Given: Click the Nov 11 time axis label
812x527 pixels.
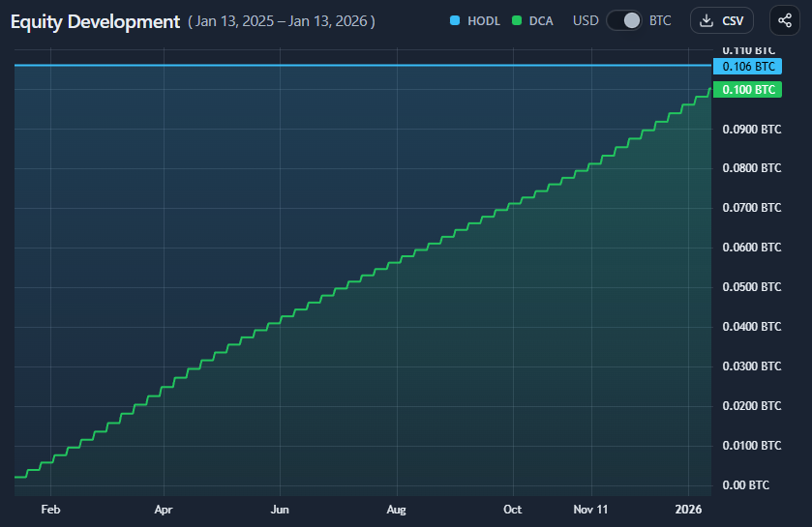Looking at the screenshot, I should (x=590, y=510).
